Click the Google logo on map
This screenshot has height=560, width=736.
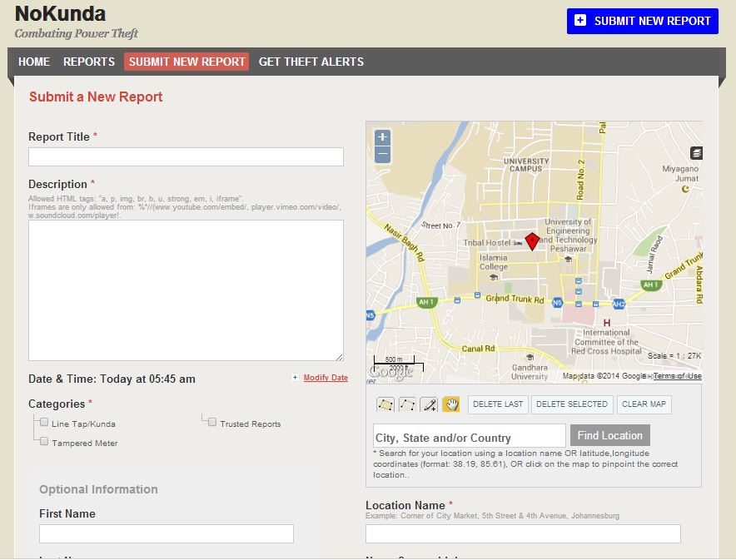[x=391, y=372]
